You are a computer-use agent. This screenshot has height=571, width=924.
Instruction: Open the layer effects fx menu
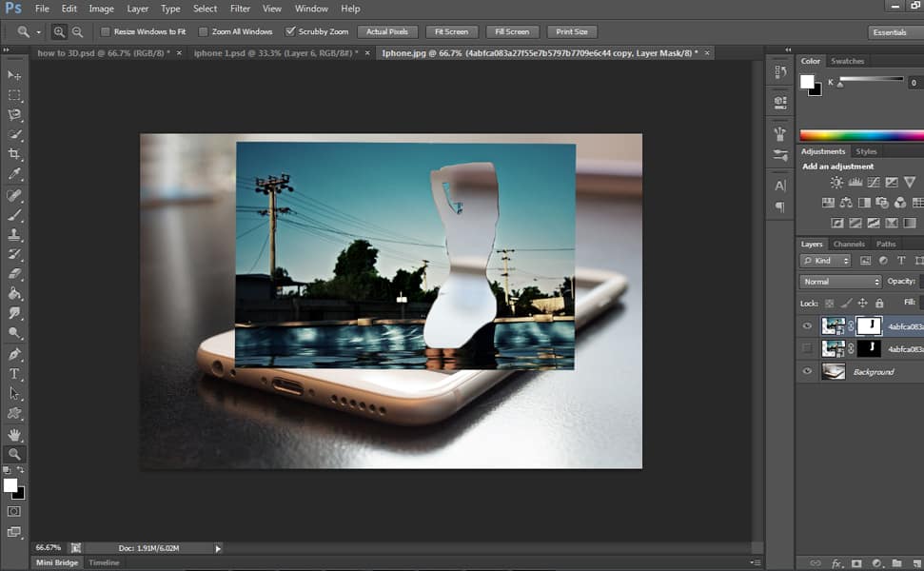[x=836, y=563]
